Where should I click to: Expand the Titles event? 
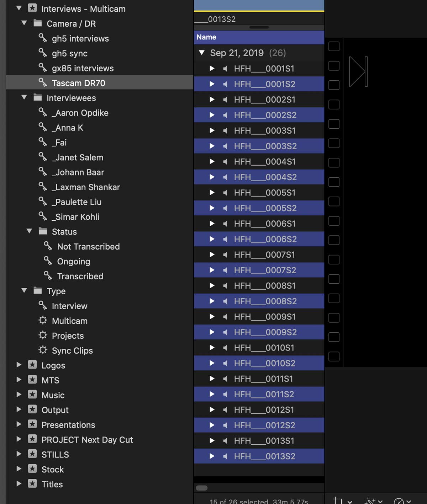click(19, 483)
